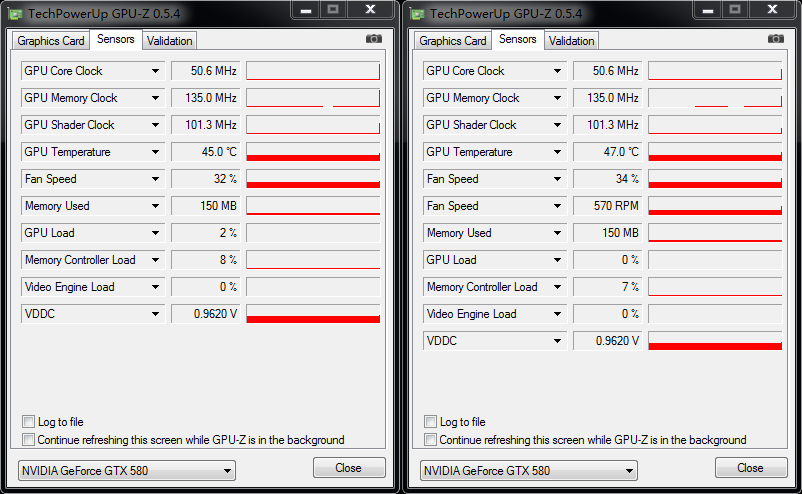
Task: Click 8 % Memory Controller Load value
Action: pos(206,260)
